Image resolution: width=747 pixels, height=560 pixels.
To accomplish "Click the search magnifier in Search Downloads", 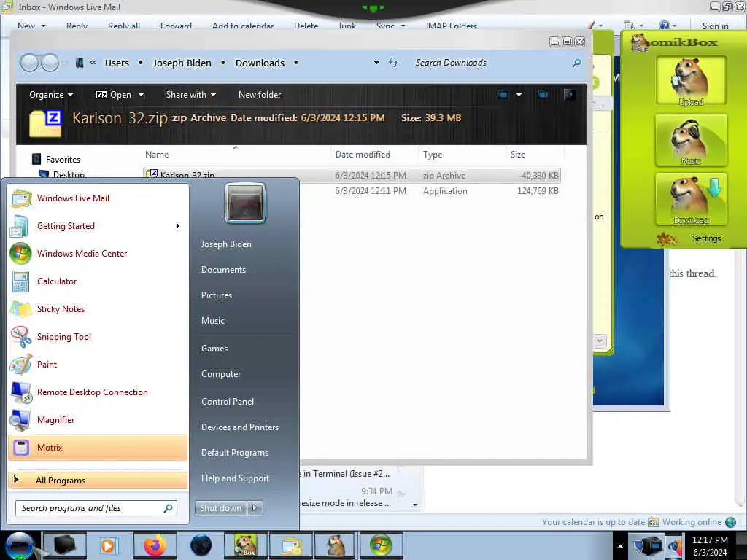I will [576, 63].
